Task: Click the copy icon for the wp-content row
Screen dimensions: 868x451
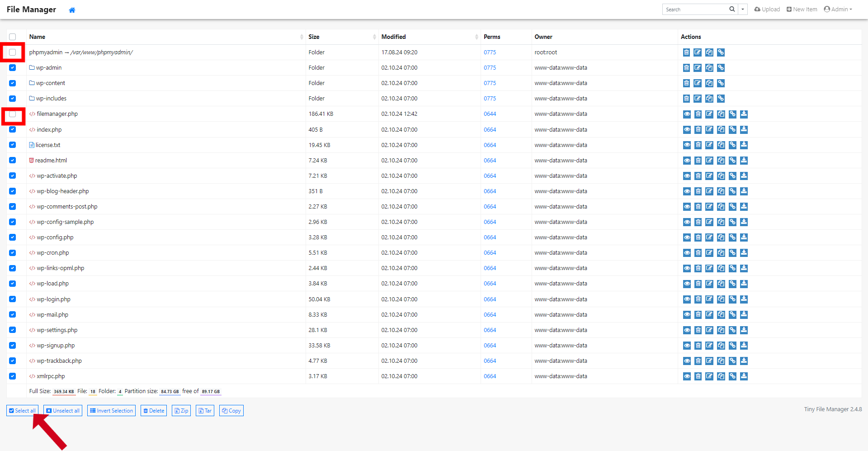Action: point(709,83)
